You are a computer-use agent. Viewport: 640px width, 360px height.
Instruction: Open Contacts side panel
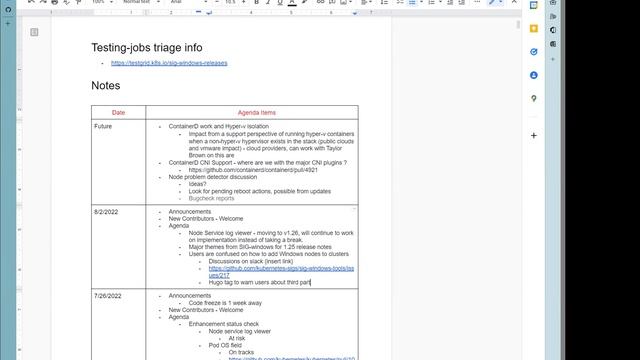533,75
